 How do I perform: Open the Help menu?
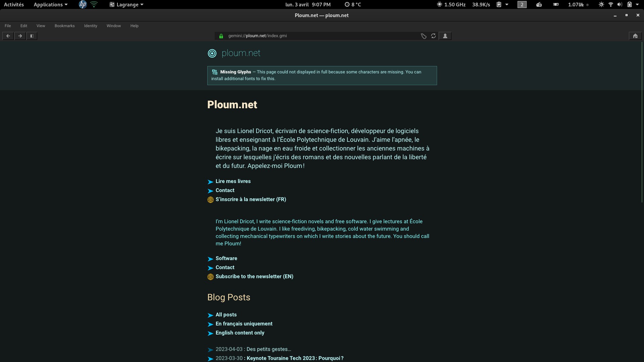(x=135, y=26)
